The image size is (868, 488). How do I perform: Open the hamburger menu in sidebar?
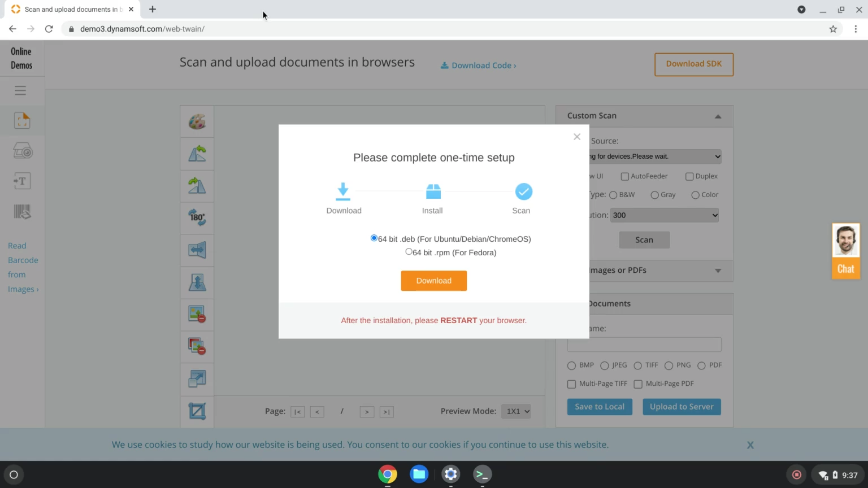pos(20,90)
